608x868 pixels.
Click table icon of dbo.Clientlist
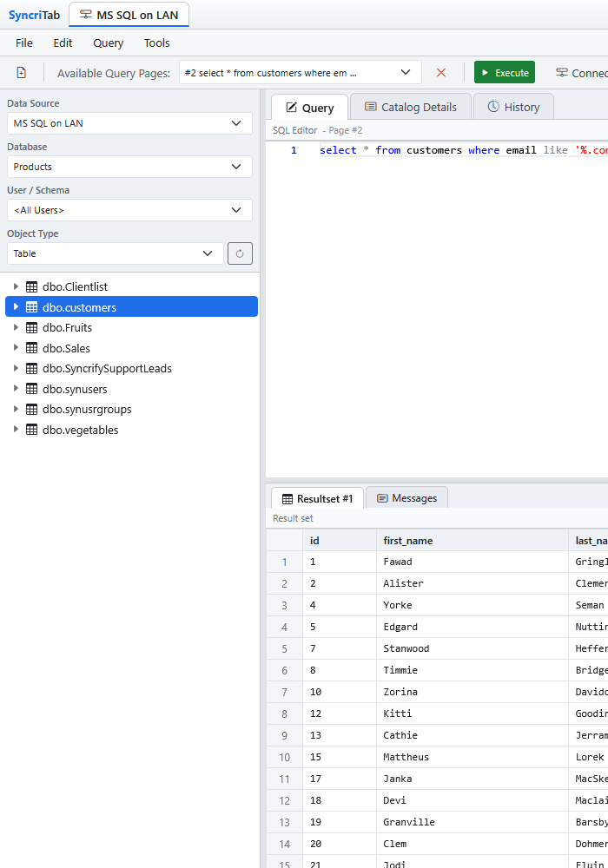pos(32,286)
